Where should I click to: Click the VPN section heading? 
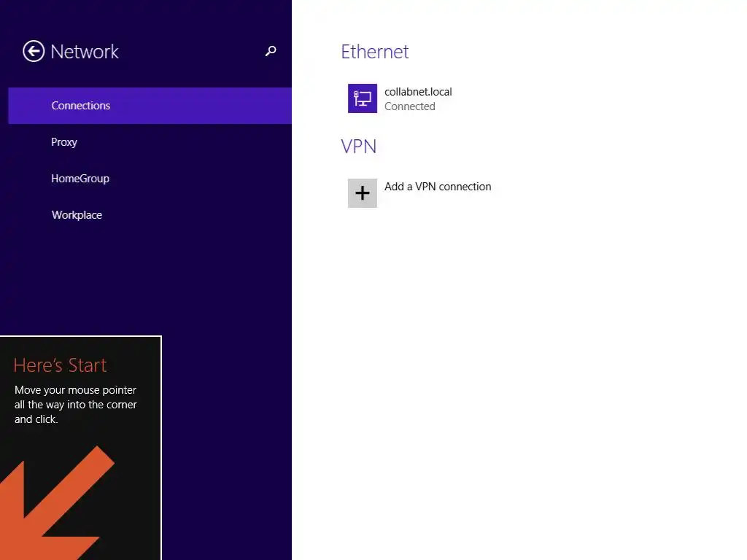coord(359,147)
